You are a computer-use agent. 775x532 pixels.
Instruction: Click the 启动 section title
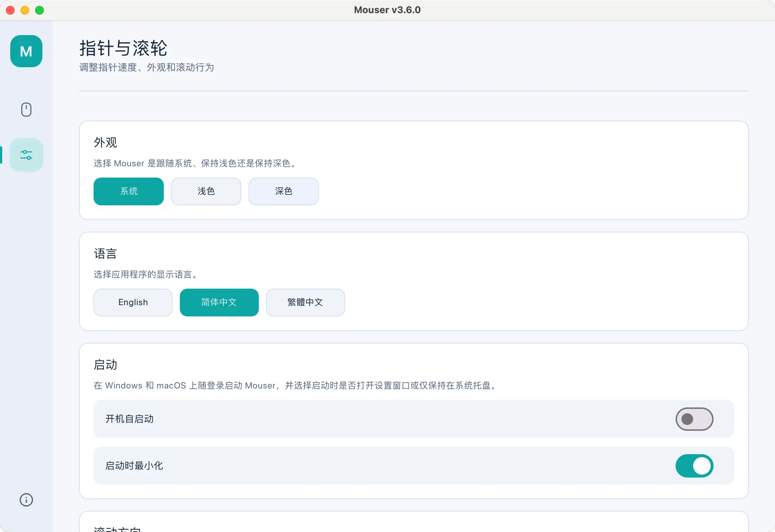(105, 365)
